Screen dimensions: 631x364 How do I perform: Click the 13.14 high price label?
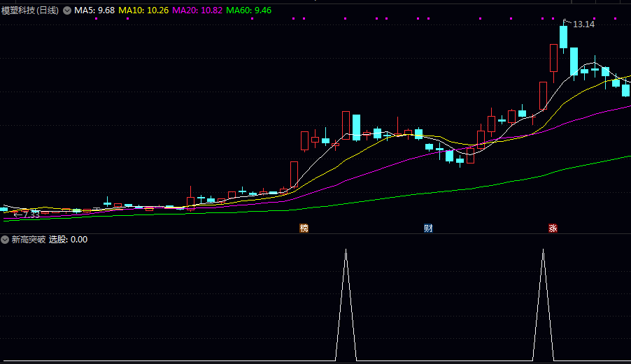coord(583,24)
